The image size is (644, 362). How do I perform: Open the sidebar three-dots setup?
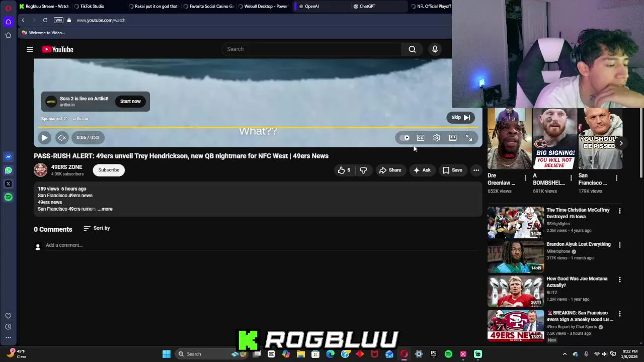tap(8, 338)
